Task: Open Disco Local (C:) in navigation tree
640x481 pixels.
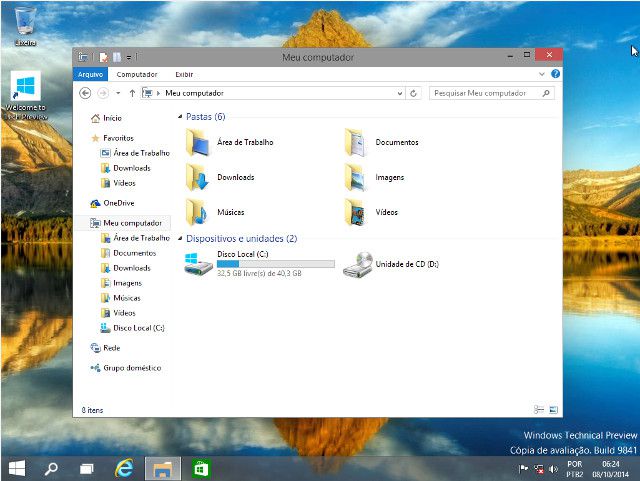Action: coord(133,328)
